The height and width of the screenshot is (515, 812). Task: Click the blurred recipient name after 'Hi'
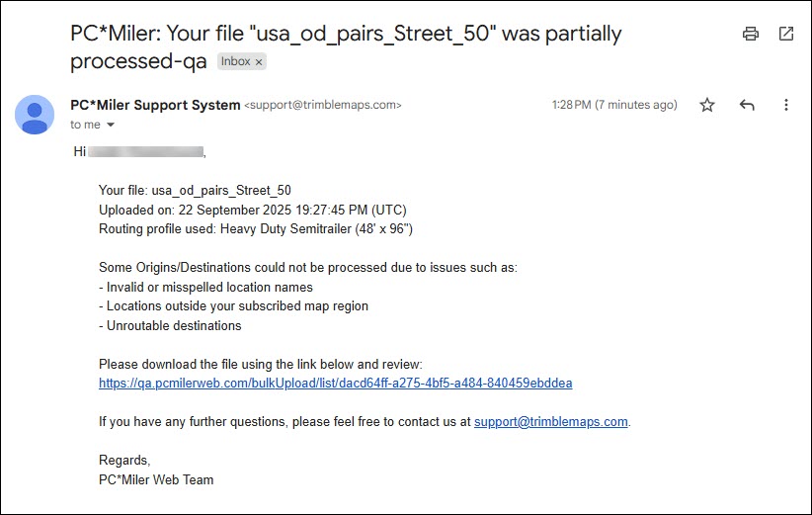point(146,152)
